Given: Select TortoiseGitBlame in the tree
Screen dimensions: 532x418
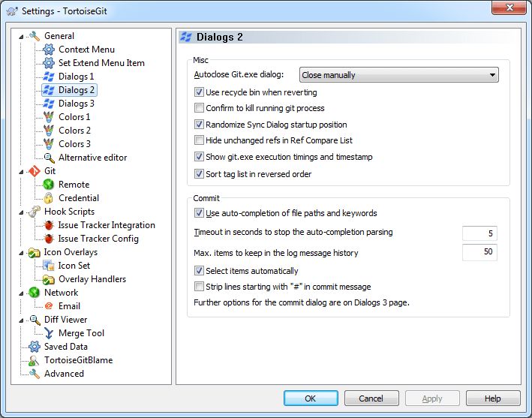Looking at the screenshot, I should click(78, 360).
